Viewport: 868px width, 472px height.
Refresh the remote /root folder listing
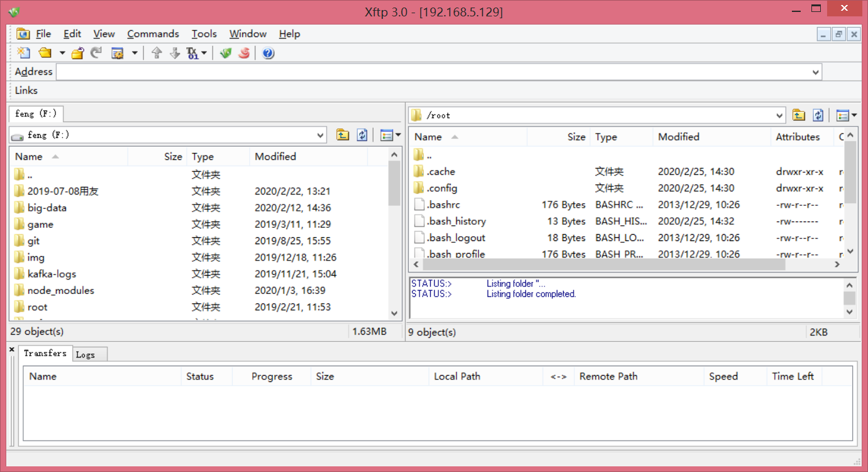(x=816, y=115)
